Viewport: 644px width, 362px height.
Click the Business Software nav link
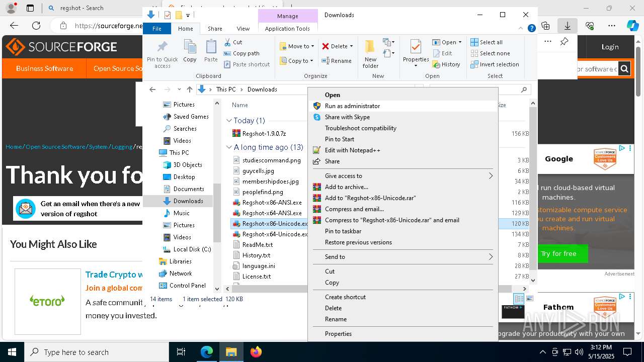click(44, 68)
